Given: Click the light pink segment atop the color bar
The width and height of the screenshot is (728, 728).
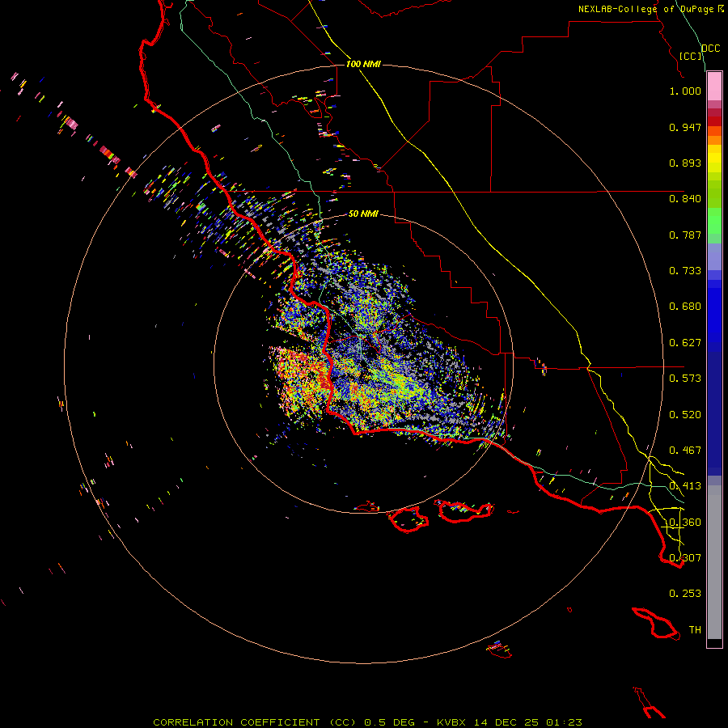Looking at the screenshot, I should tap(714, 87).
